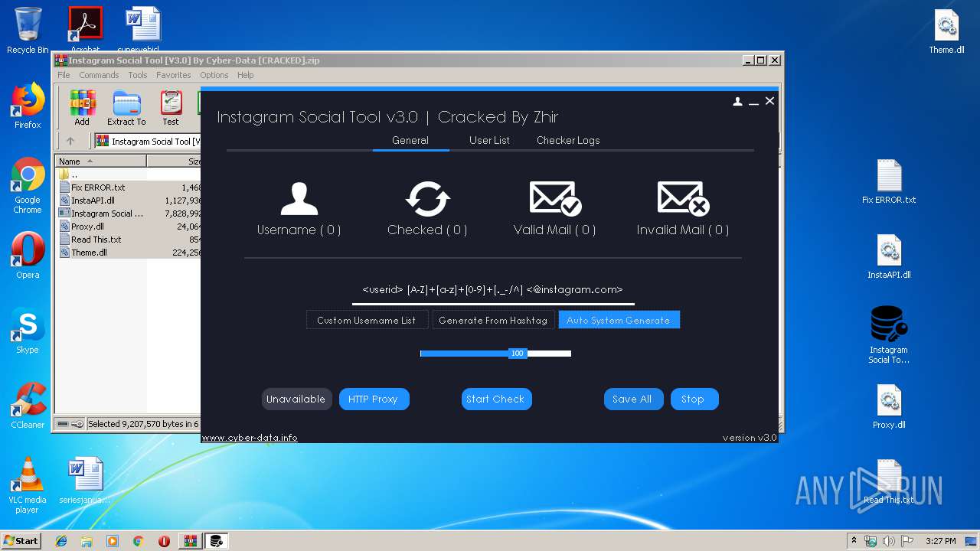Image resolution: width=980 pixels, height=551 pixels.
Task: Open Recycle Bin desktop icon
Action: (28, 31)
